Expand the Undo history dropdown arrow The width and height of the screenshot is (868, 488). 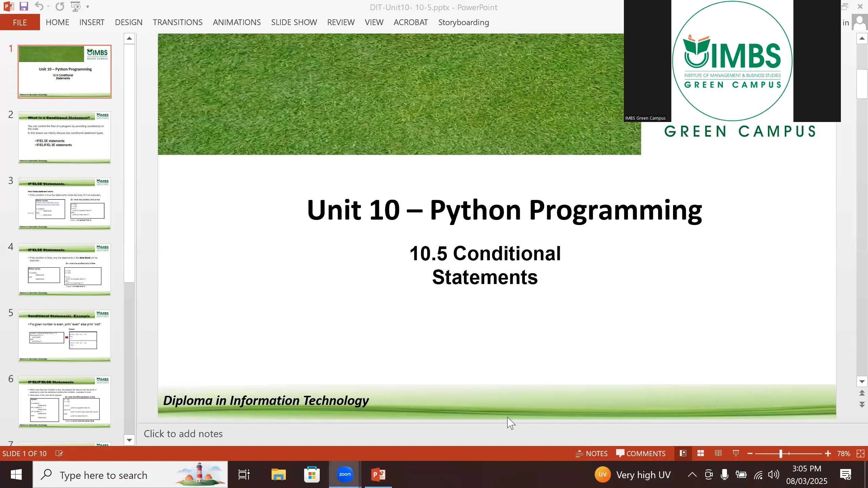point(48,6)
